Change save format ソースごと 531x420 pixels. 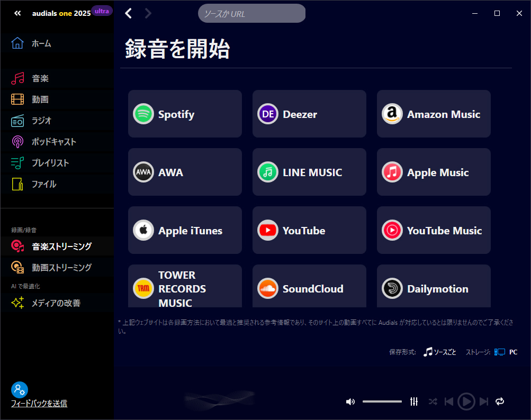coord(439,352)
